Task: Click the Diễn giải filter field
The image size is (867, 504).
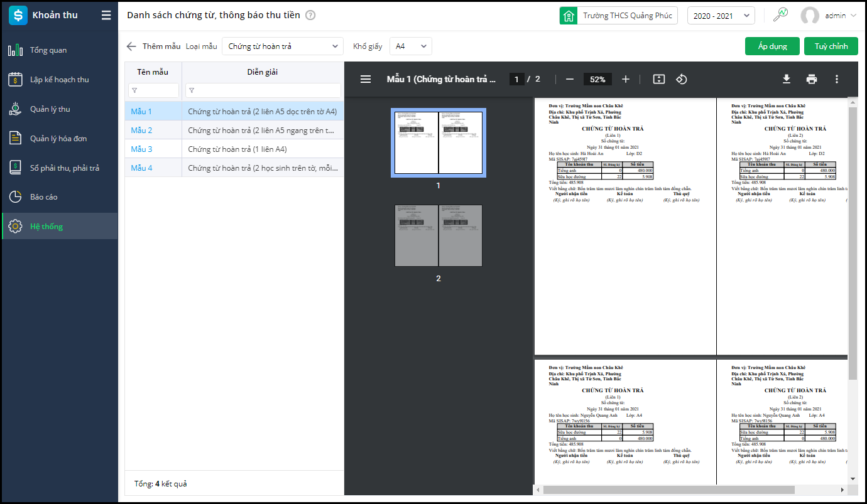Action: click(x=263, y=90)
